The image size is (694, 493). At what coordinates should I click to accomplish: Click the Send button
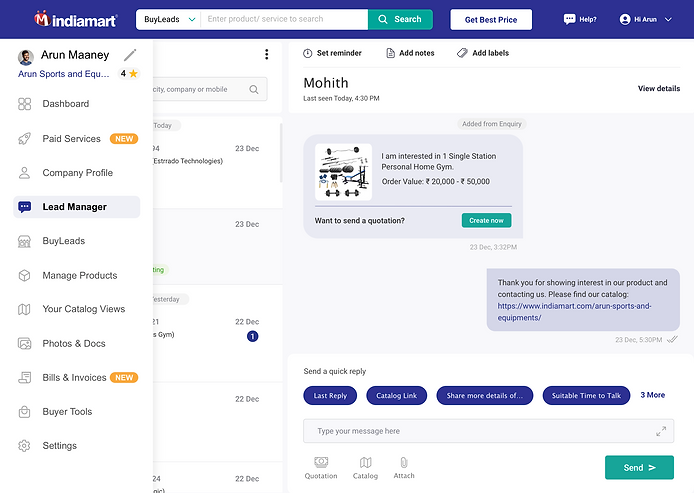639,467
